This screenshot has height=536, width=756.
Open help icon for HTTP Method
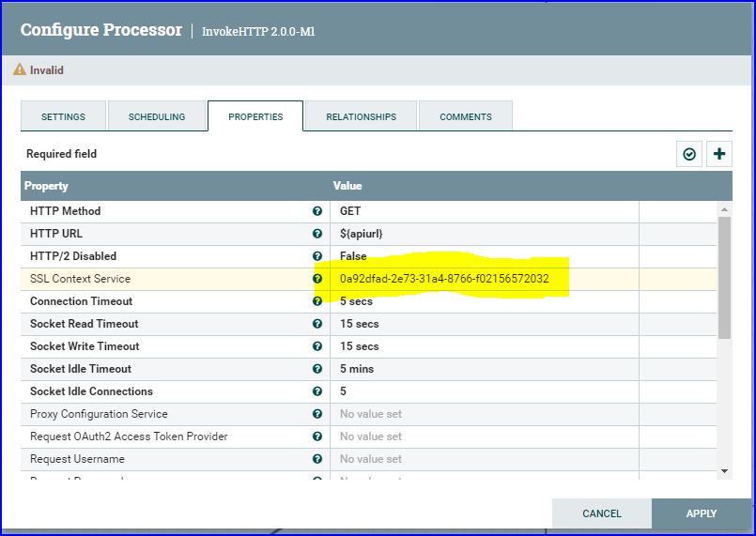click(x=317, y=211)
